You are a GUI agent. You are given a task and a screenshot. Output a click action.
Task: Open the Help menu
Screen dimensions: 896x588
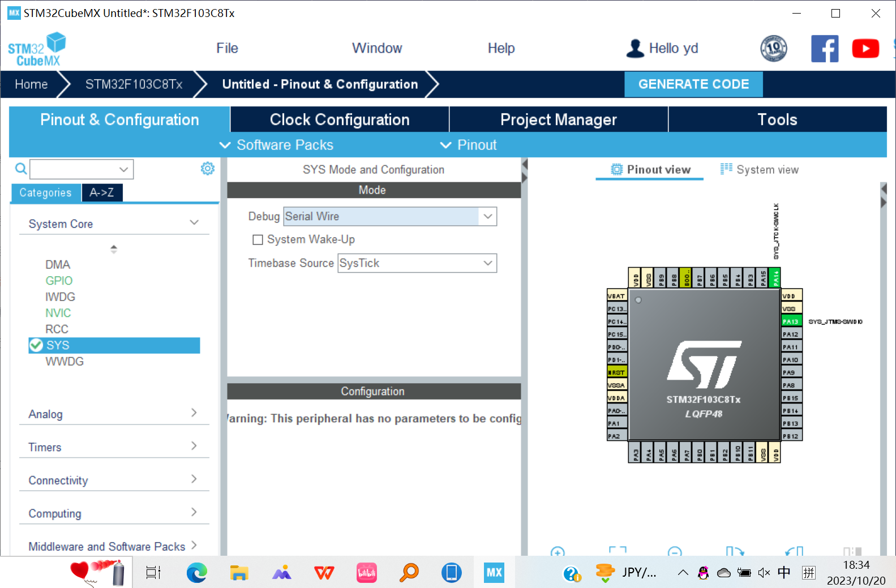pyautogui.click(x=501, y=48)
